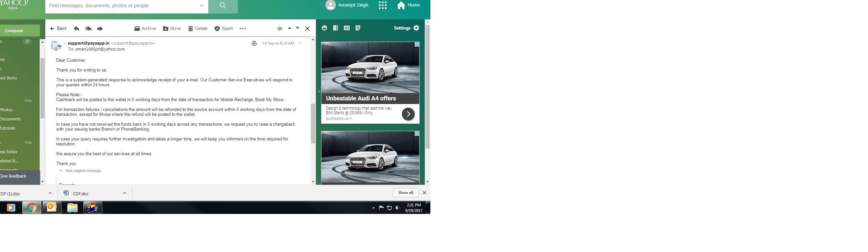Open the calendar icon in right panel
The image size is (868, 252).
click(346, 28)
